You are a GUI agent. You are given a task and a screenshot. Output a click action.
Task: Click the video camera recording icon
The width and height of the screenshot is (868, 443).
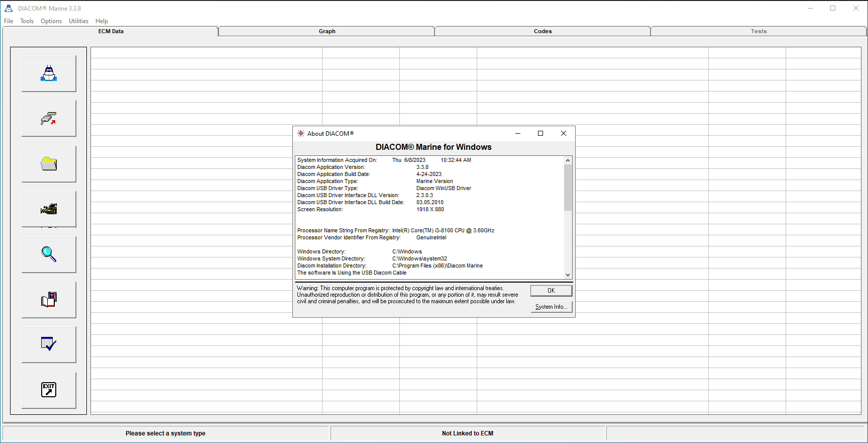pyautogui.click(x=49, y=209)
